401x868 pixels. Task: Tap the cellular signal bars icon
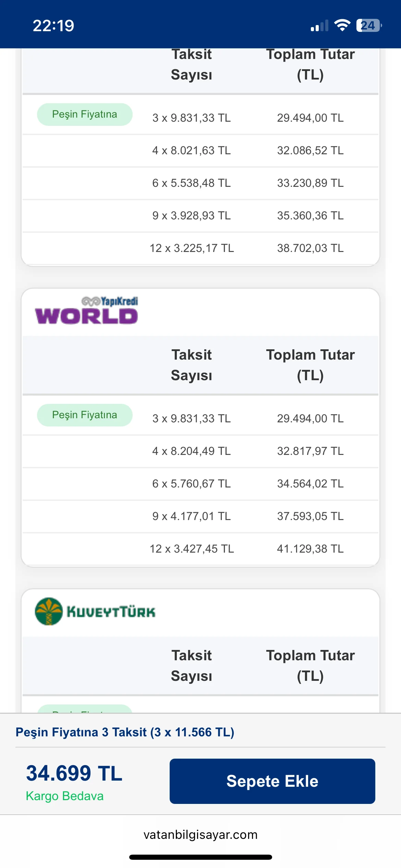click(x=319, y=26)
